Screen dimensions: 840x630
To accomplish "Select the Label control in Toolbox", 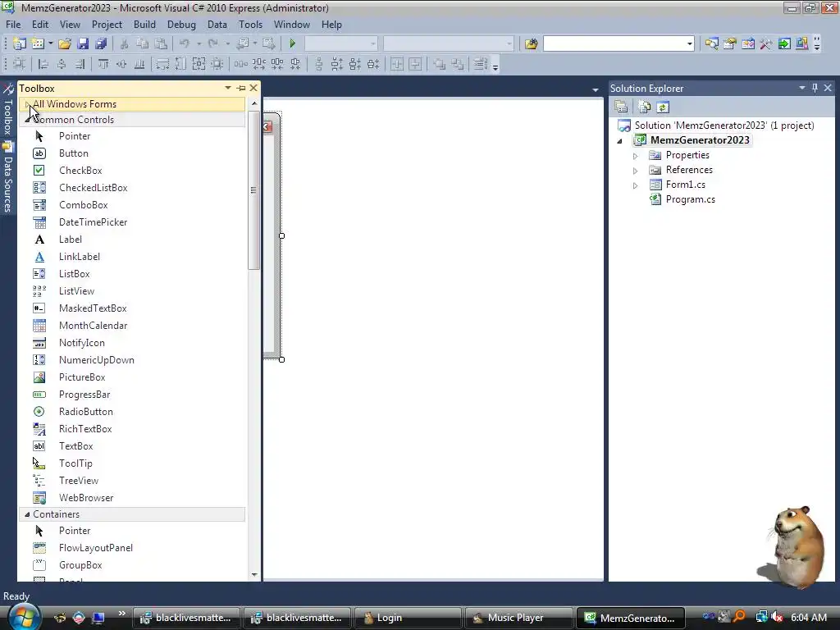I will click(132, 240).
